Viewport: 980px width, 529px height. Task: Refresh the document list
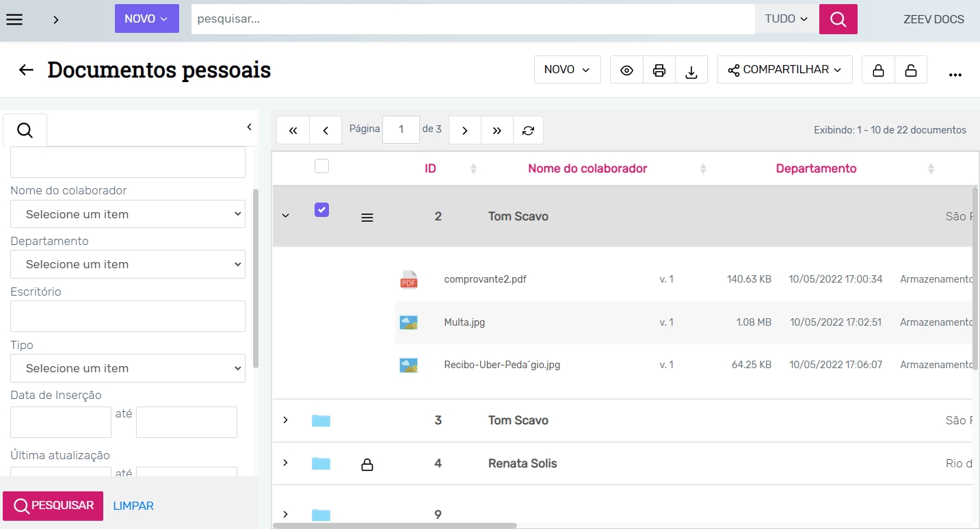coord(528,130)
